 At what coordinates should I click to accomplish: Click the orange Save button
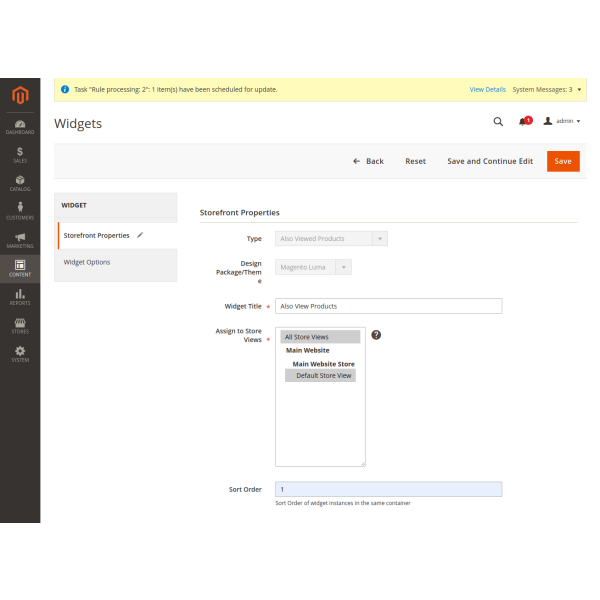[563, 161]
